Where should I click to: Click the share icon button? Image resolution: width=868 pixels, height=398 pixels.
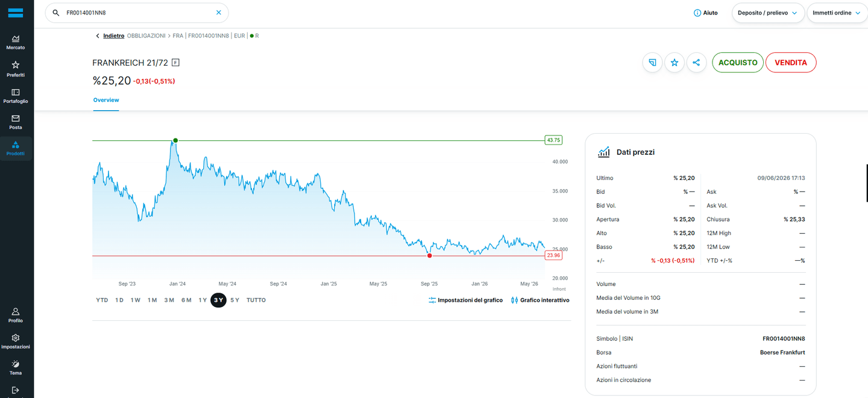pos(696,63)
